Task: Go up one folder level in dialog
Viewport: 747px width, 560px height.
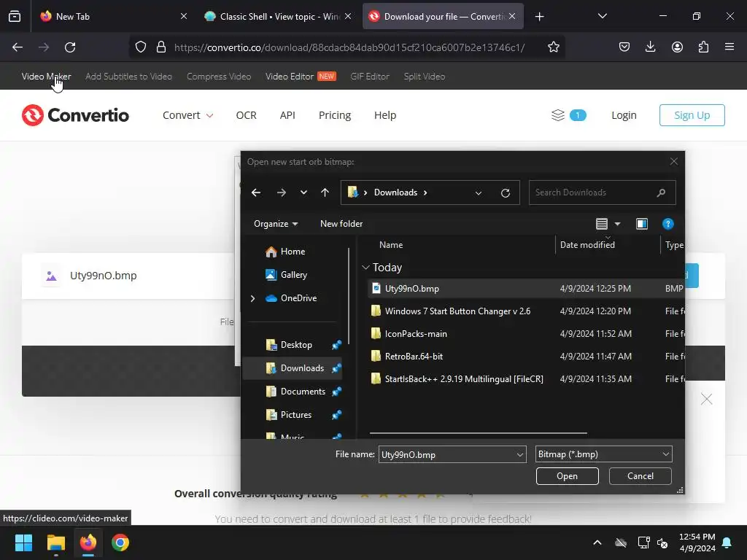Action: pos(325,192)
